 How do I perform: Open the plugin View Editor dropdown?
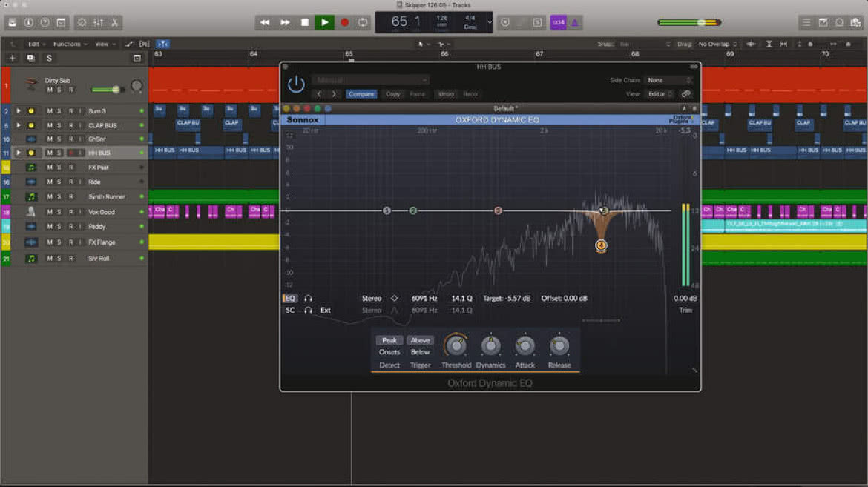(660, 94)
